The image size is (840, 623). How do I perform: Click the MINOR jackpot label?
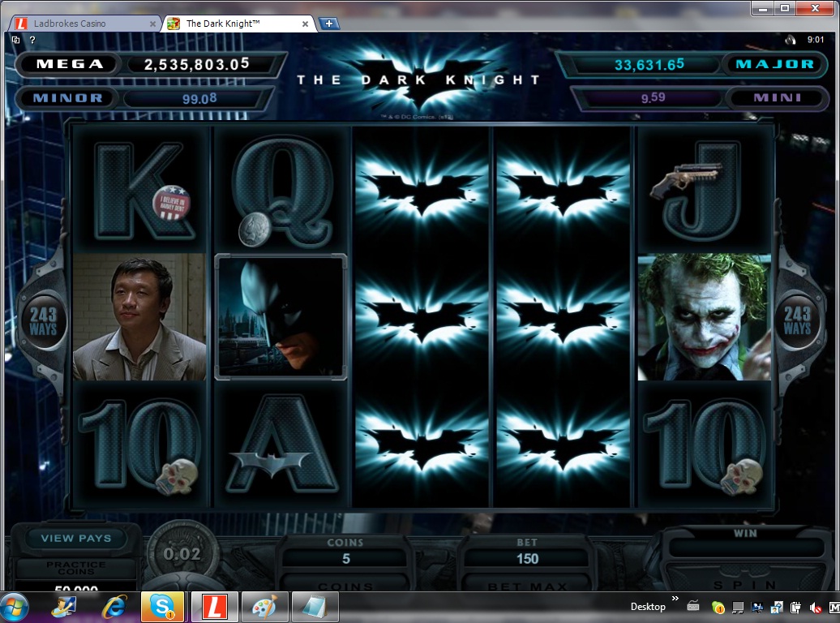[x=67, y=98]
